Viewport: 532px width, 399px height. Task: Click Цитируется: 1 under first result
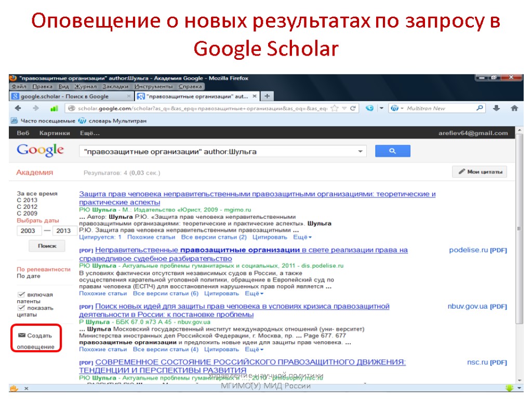coord(100,237)
